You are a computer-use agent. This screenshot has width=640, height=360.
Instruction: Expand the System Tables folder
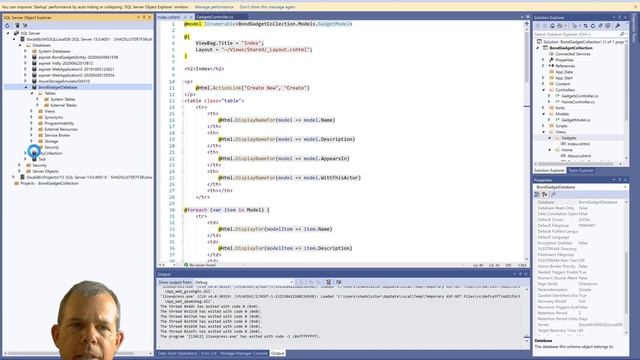38,99
